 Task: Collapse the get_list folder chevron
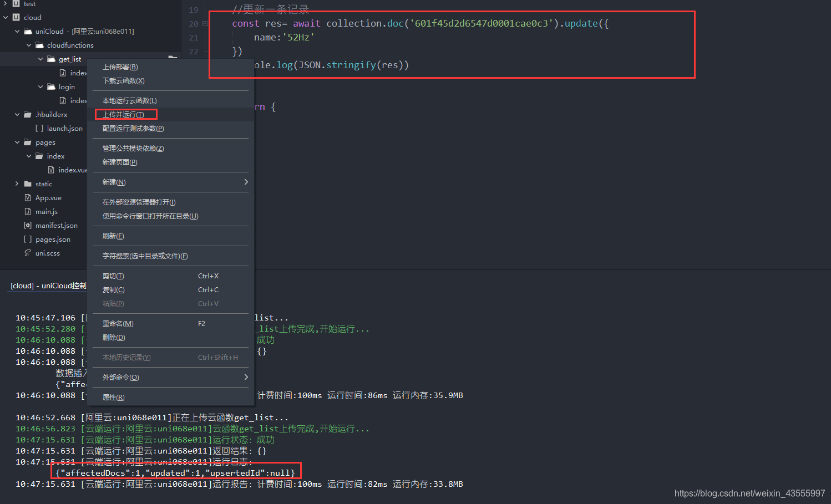click(40, 59)
